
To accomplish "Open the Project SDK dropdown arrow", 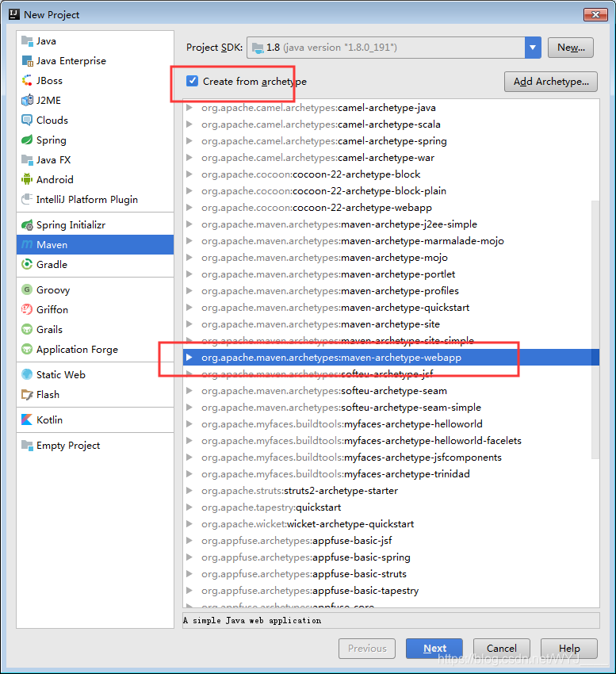I will coord(533,48).
